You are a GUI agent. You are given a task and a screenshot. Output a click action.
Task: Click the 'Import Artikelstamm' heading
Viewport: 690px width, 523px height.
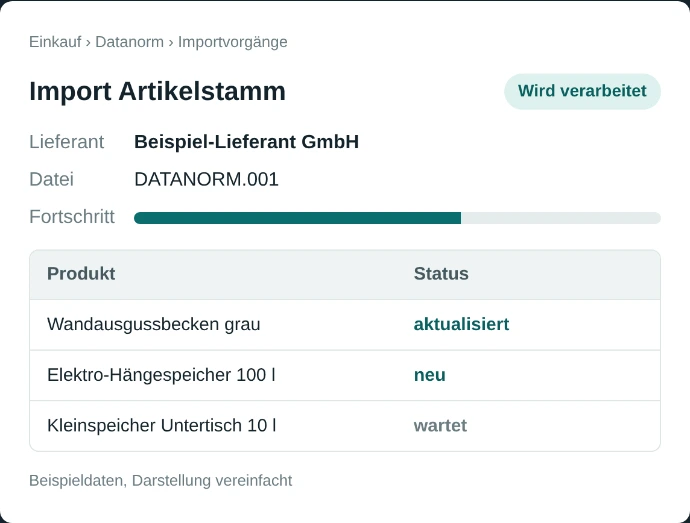(x=158, y=92)
